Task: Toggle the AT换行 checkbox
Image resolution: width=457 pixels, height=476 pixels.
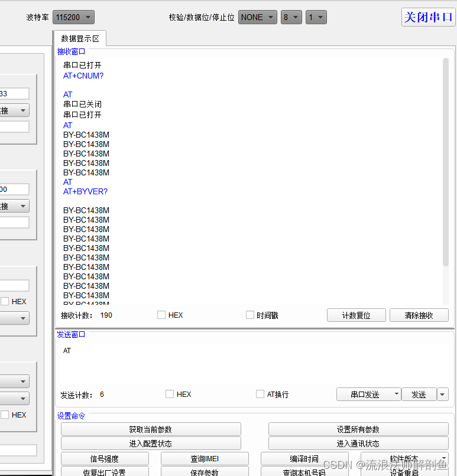Action: pyautogui.click(x=260, y=394)
